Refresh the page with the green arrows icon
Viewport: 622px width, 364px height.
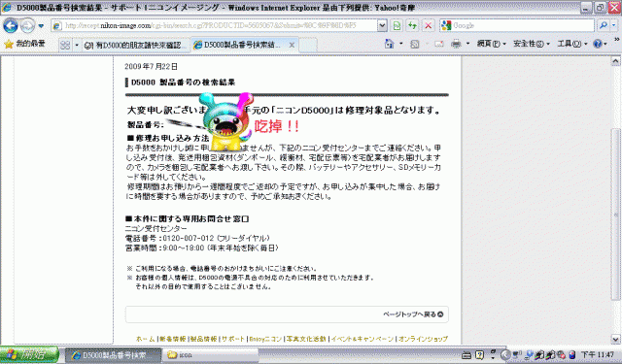412,26
